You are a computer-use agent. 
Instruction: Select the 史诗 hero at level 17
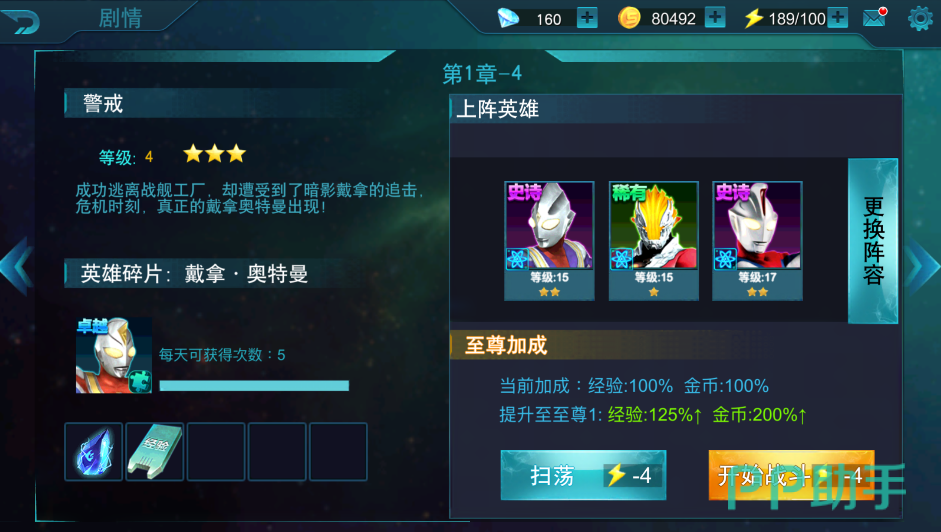(x=757, y=240)
